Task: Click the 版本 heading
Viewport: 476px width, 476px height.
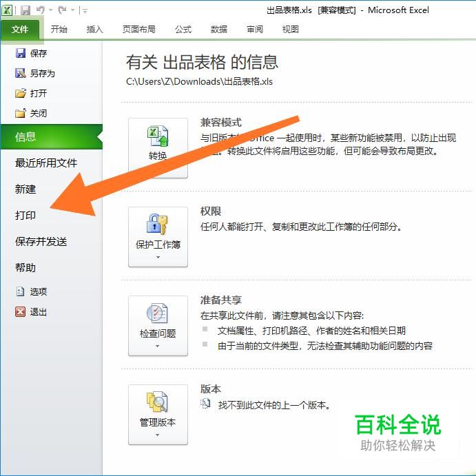Action: (x=211, y=389)
